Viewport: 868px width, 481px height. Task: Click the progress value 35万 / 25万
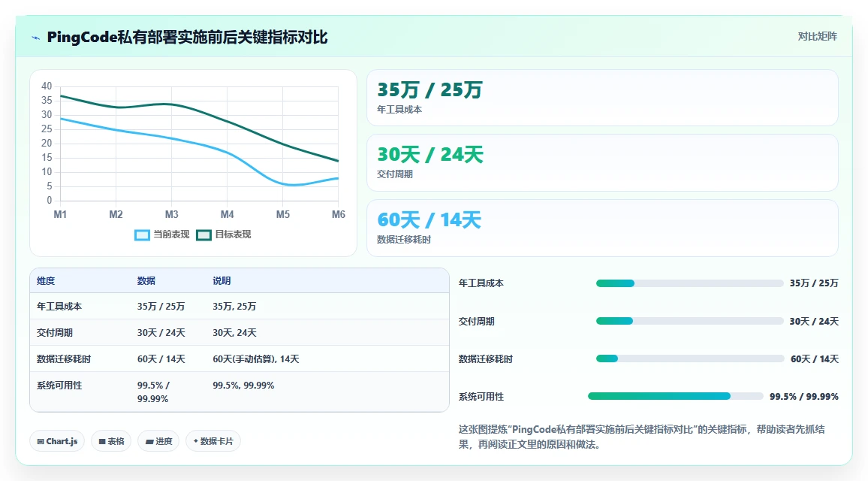point(814,283)
